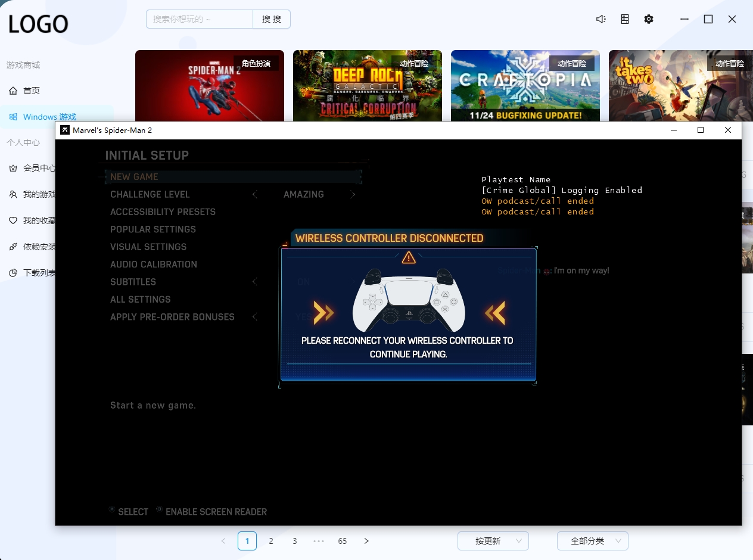Click the controller image in disconnected dialog

(408, 300)
